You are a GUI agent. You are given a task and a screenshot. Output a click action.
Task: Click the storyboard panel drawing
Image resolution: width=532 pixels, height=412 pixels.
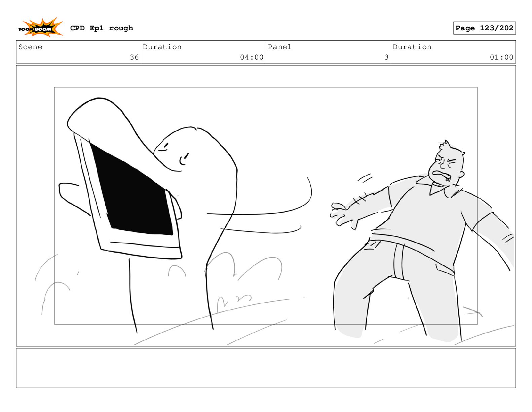point(266,206)
